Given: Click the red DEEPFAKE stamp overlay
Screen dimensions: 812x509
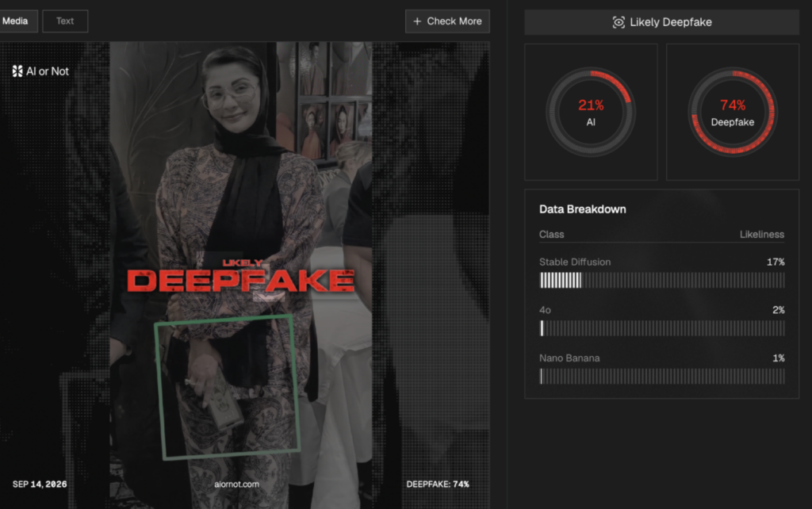Looking at the screenshot, I should 241,277.
